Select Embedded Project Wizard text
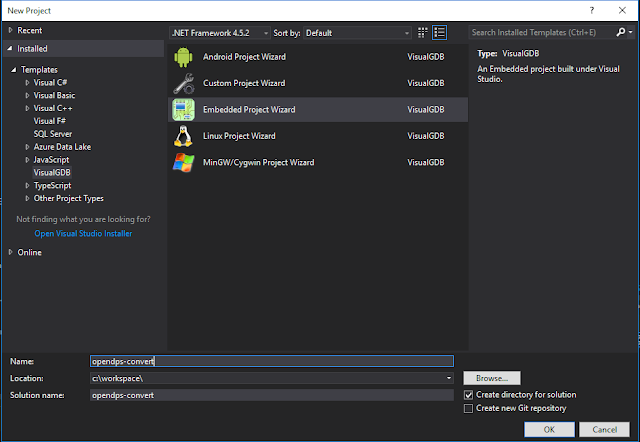The image size is (640, 442). (249, 109)
